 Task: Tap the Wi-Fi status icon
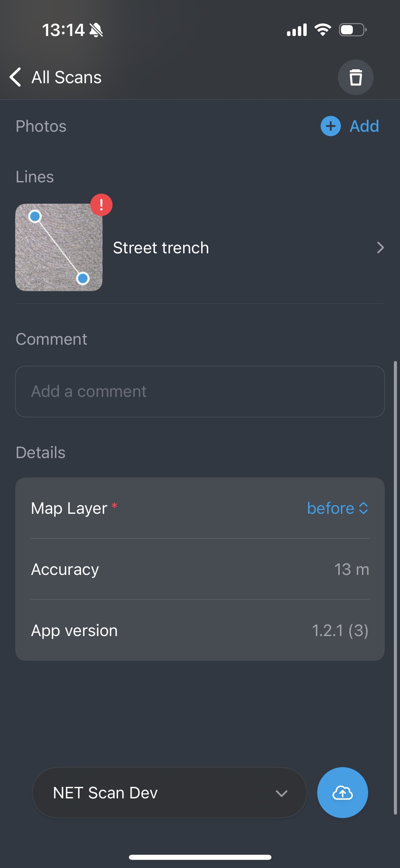(x=323, y=30)
